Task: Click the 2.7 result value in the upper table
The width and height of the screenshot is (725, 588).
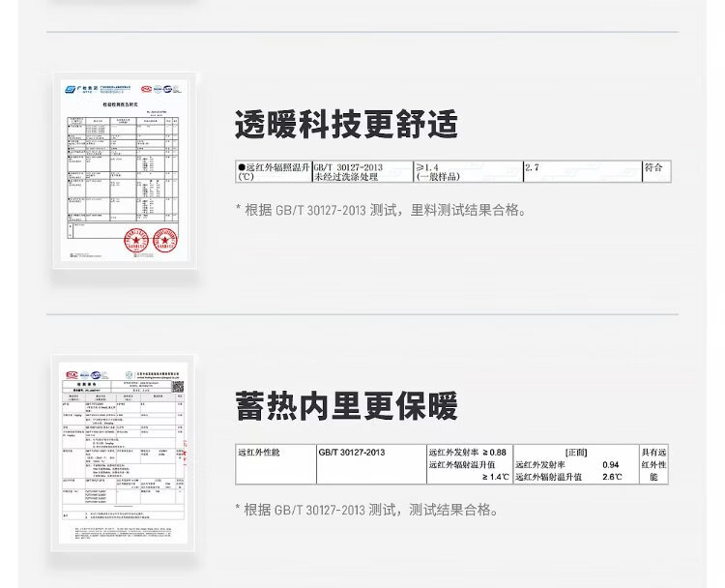Action: pos(532,168)
